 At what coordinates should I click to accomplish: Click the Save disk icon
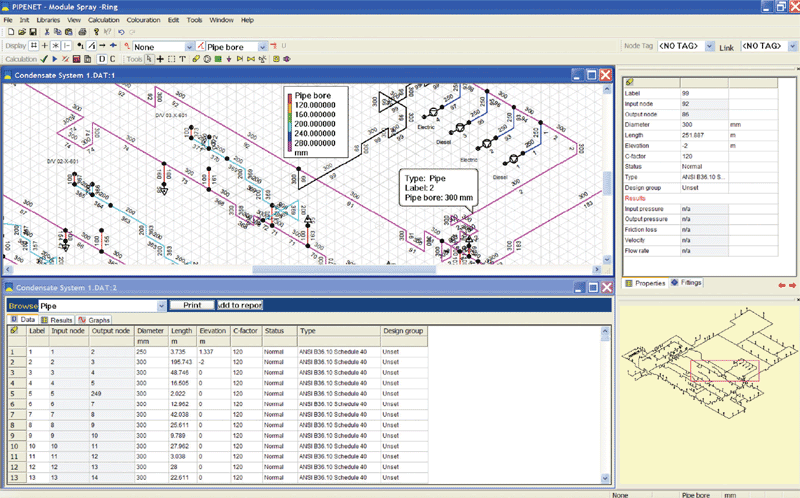(33, 32)
